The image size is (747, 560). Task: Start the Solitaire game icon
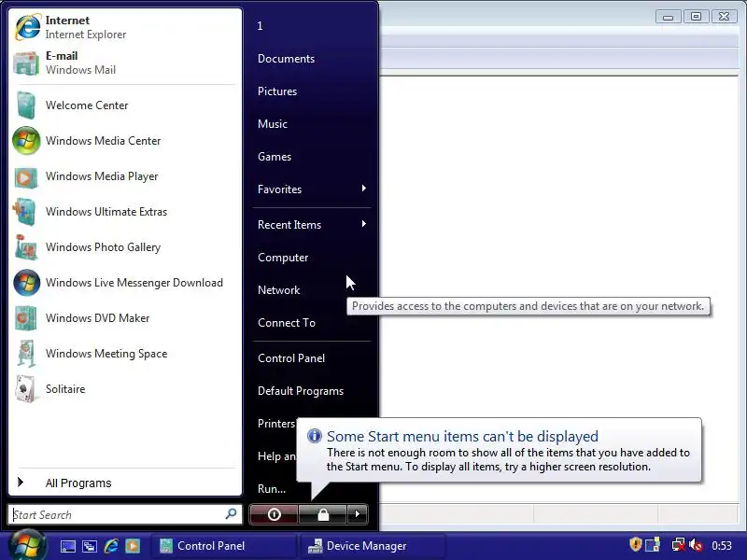(25, 389)
